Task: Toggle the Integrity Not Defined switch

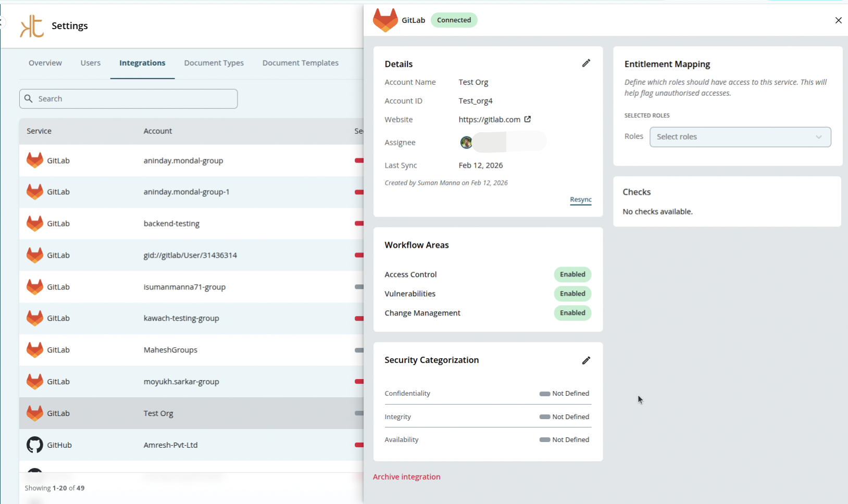Action: click(545, 417)
